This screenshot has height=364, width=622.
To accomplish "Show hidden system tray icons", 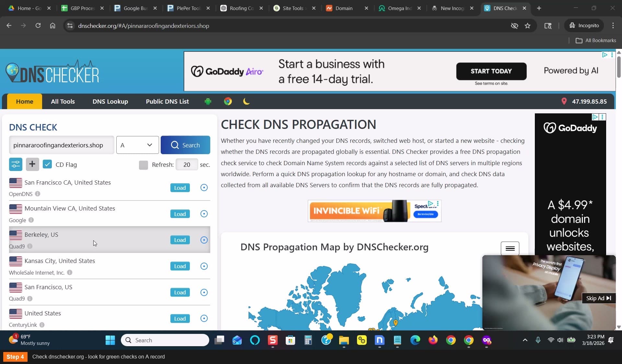I will [x=525, y=340].
